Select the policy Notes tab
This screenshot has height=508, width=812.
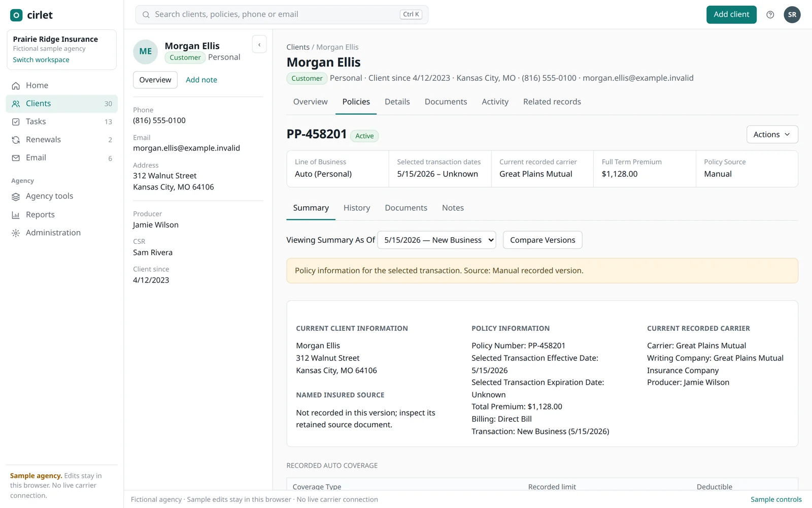(x=453, y=208)
